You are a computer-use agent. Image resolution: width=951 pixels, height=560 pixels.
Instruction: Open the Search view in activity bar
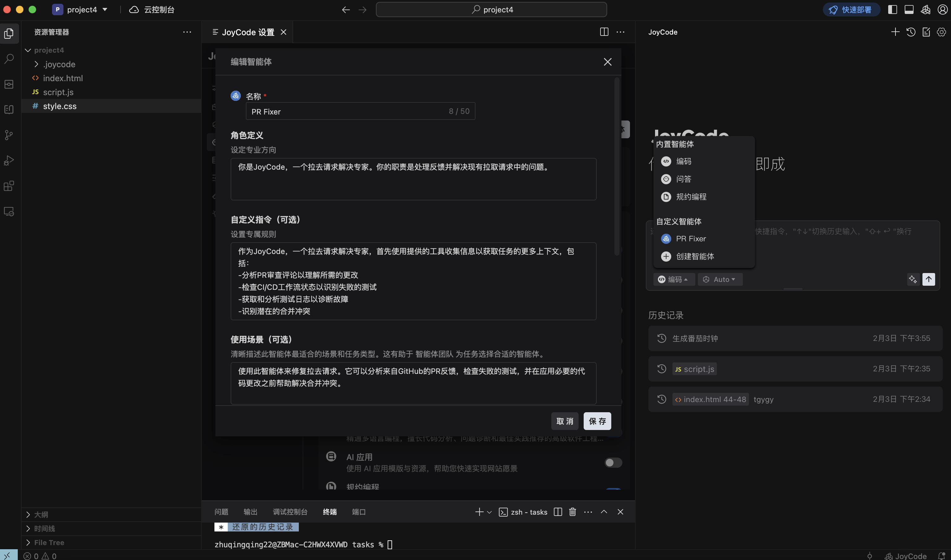[9, 58]
